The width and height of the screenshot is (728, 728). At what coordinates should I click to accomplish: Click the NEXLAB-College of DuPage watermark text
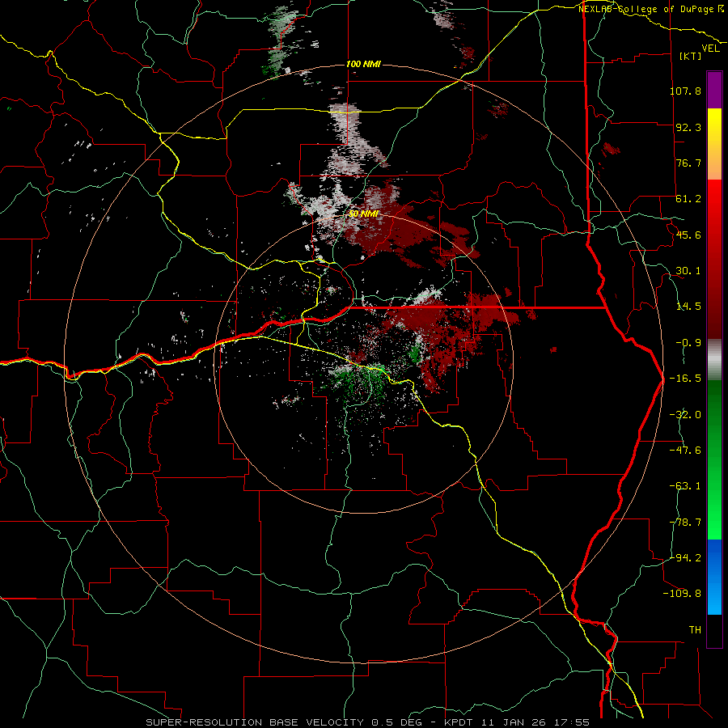[x=650, y=9]
